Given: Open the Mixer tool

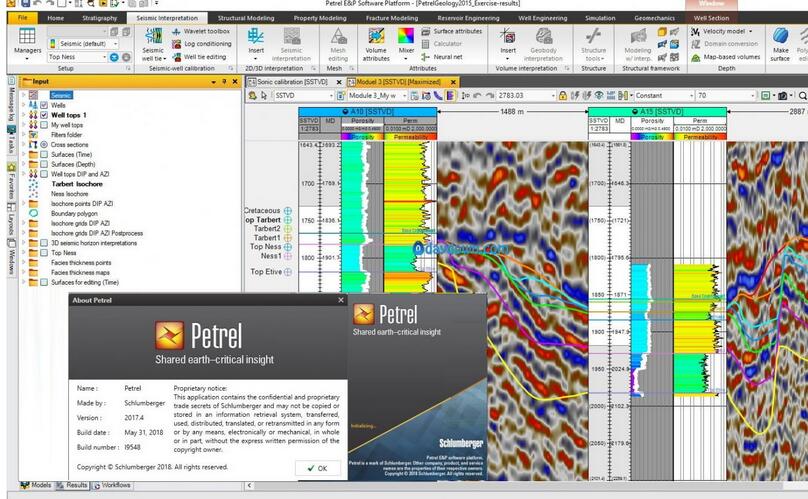Looking at the screenshot, I should click(x=406, y=43).
